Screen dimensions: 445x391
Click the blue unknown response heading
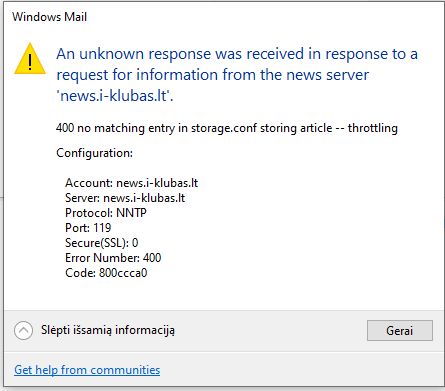[x=237, y=75]
